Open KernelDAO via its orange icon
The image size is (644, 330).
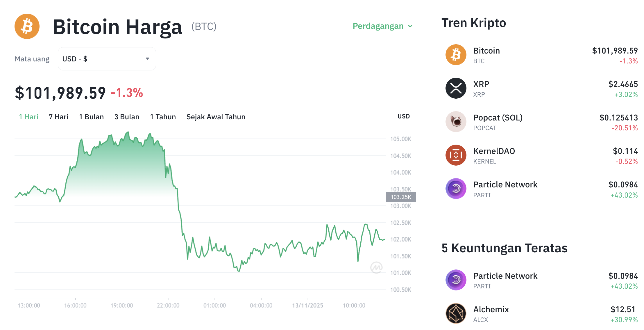(x=456, y=155)
